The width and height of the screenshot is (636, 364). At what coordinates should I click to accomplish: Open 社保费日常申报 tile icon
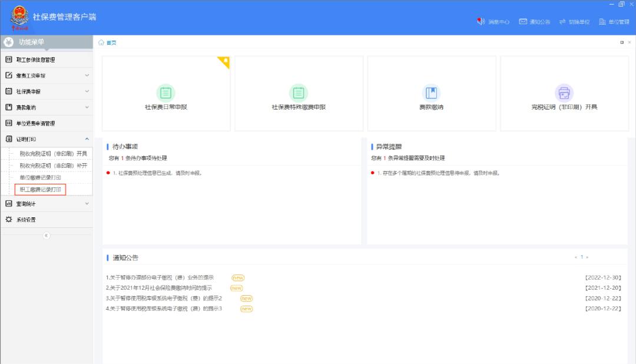point(166,93)
